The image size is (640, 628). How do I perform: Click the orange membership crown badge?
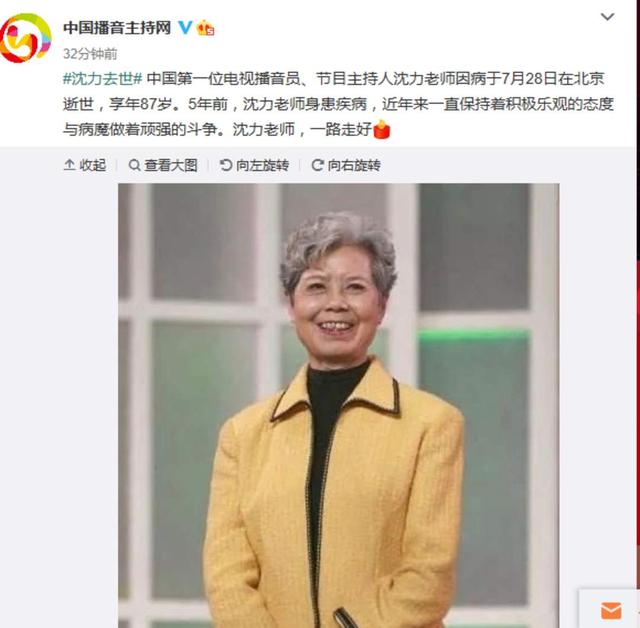205,28
